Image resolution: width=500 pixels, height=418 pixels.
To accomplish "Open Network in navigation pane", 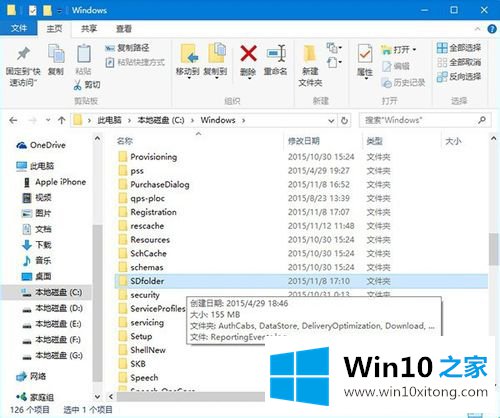I will tap(31, 377).
